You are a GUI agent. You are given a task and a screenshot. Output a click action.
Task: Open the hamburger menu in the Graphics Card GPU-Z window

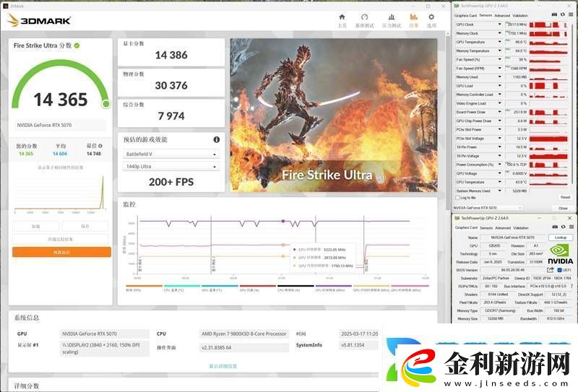tap(571, 227)
